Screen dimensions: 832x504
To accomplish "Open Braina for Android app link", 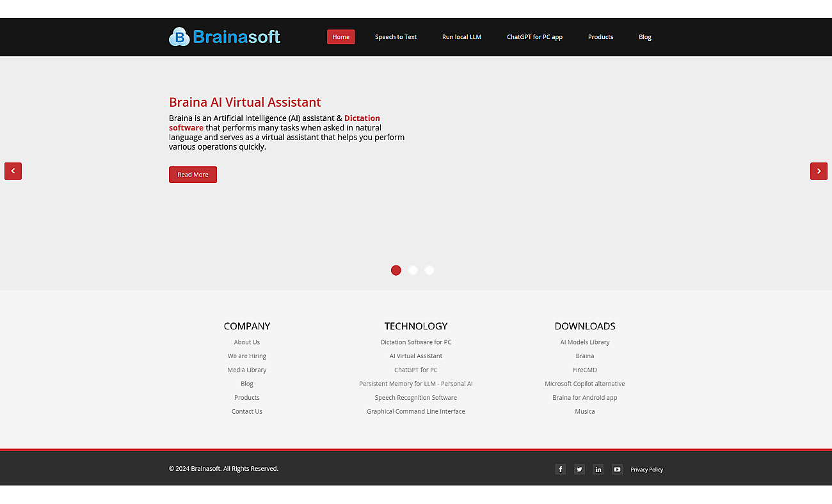I will click(x=585, y=398).
